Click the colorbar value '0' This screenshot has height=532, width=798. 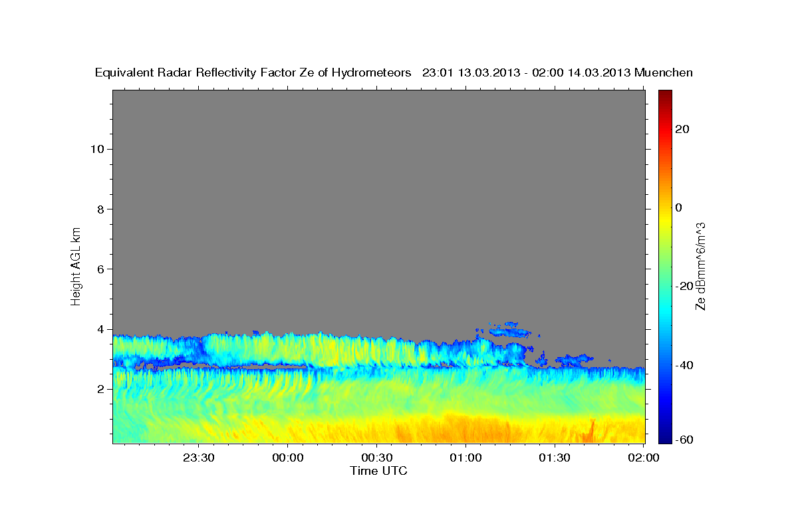point(679,207)
